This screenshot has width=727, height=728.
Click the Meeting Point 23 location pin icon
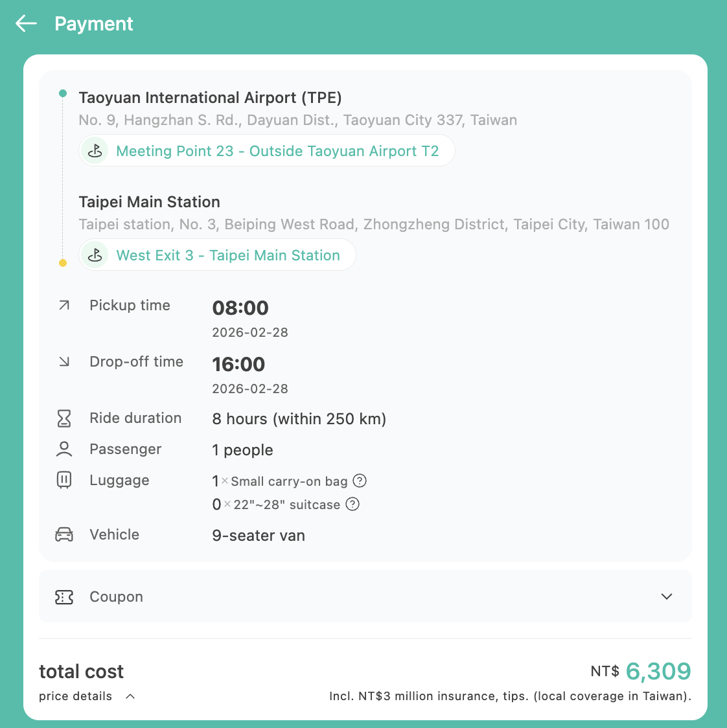[95, 151]
